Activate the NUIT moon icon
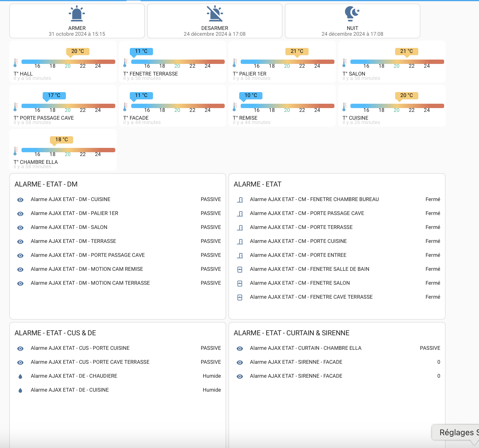 (352, 14)
